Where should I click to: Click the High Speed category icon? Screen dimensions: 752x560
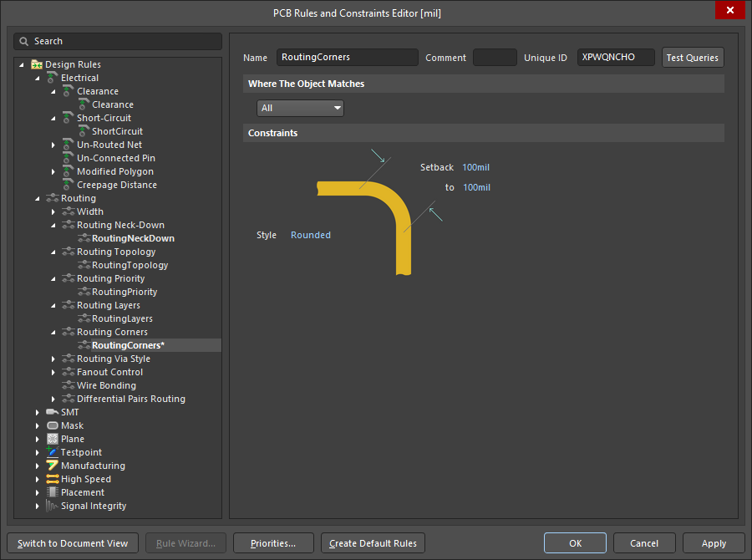[53, 479]
